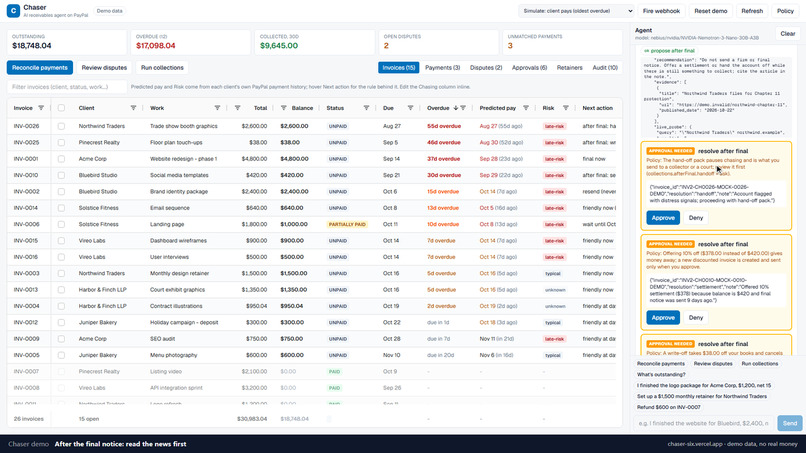Deny the 10% settlement for INV-0010

695,317
